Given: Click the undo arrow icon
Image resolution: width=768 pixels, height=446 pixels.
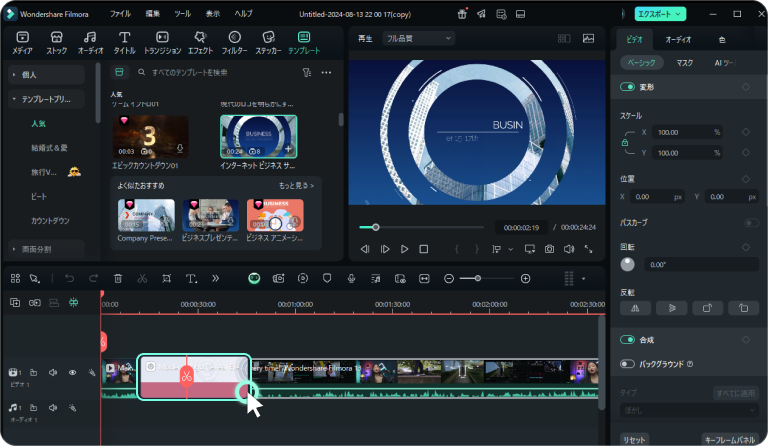Looking at the screenshot, I should click(x=70, y=279).
